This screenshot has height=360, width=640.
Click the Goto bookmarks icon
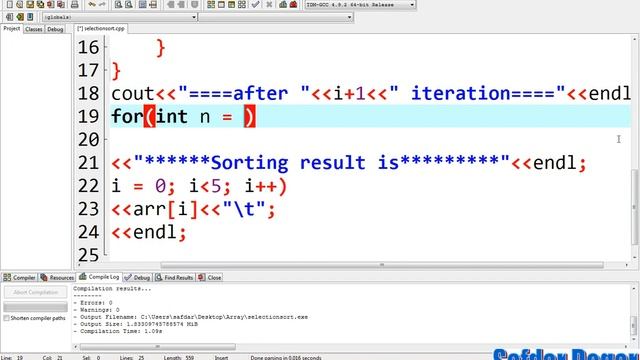(30, 17)
